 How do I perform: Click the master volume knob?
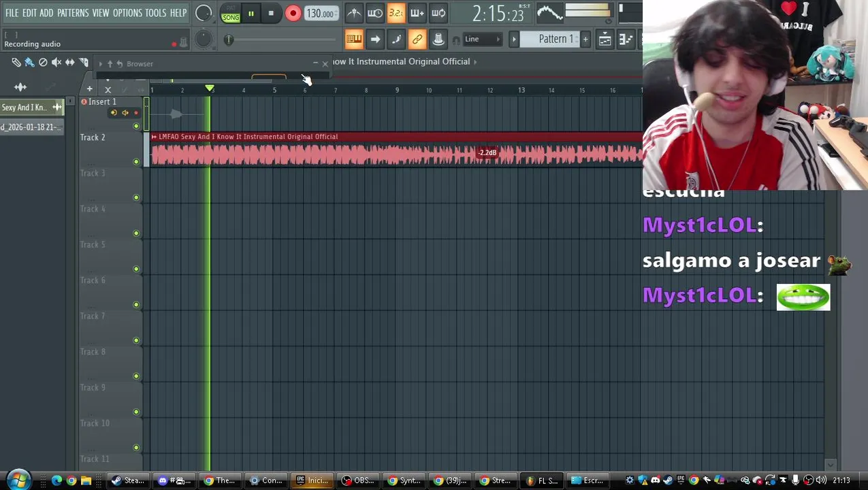(x=203, y=12)
